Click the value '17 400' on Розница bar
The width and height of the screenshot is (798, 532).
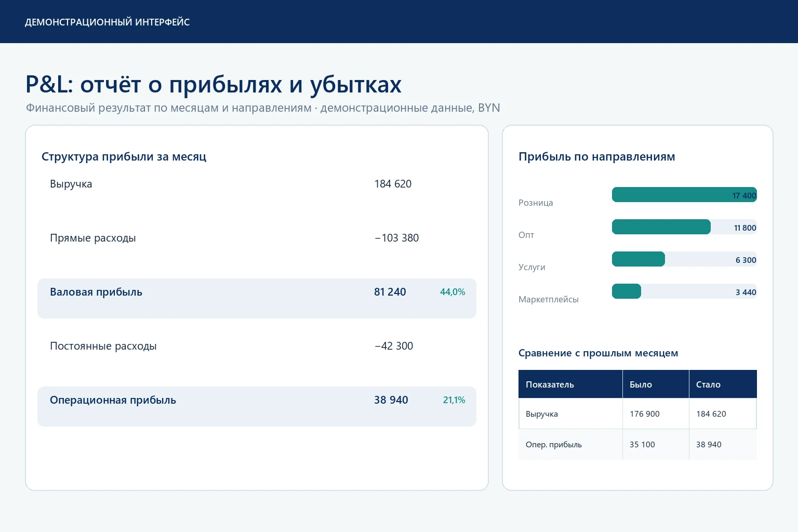pos(744,196)
